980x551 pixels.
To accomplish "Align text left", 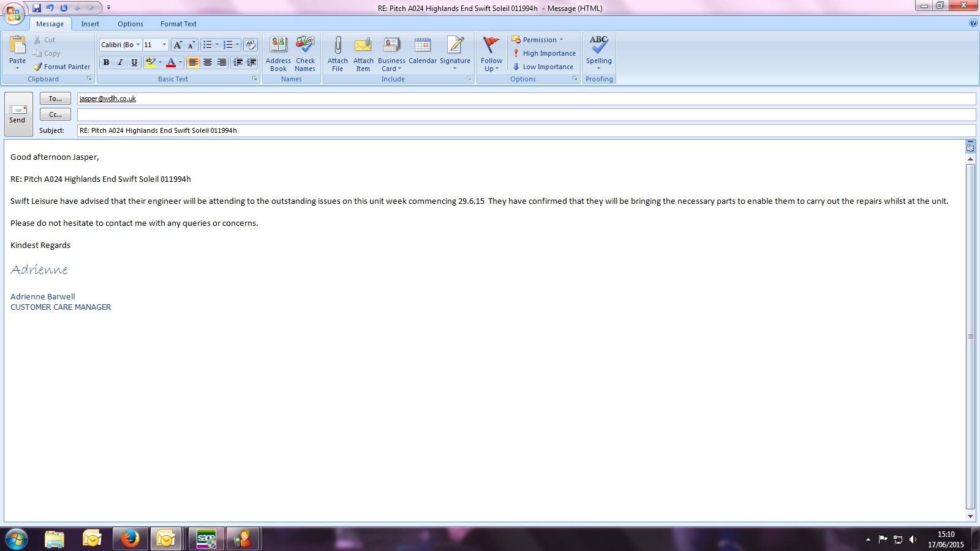I will pos(194,62).
